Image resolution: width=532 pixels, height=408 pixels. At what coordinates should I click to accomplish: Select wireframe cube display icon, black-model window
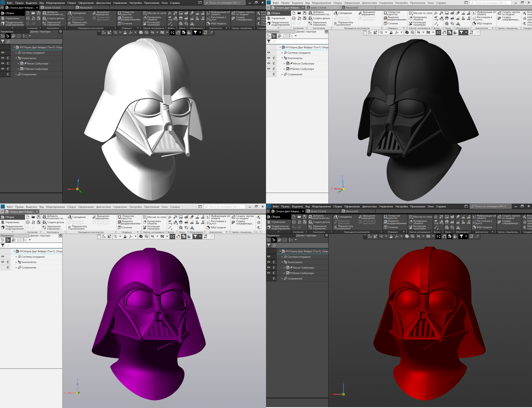point(413,32)
